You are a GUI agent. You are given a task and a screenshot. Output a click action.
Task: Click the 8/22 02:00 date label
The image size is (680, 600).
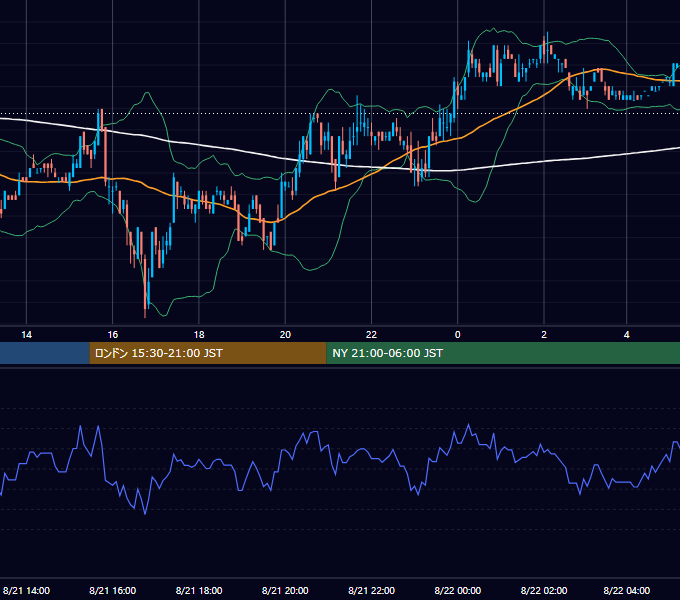click(x=544, y=590)
